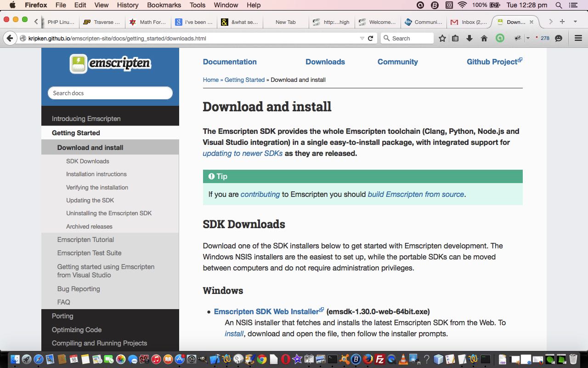Open the URL history dropdown arrow
This screenshot has width=588, height=368.
[x=362, y=38]
